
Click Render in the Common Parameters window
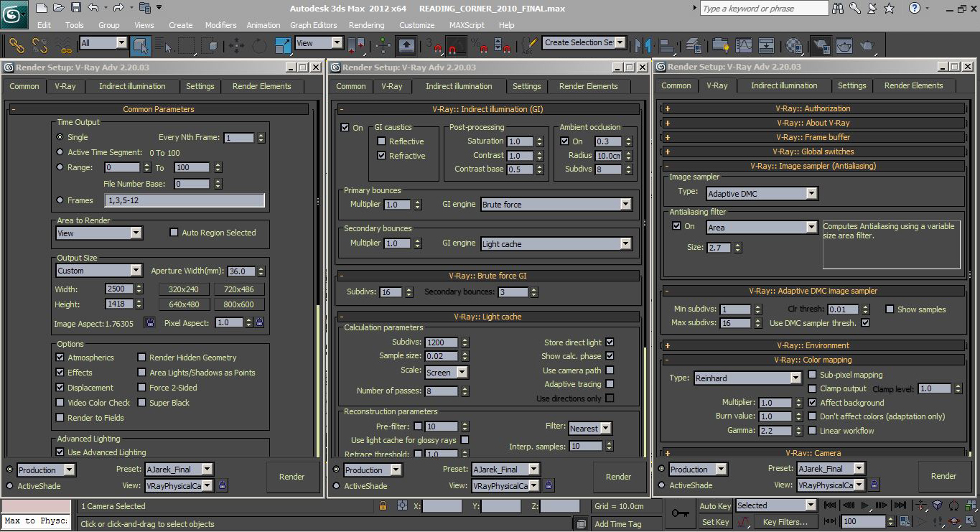(x=292, y=477)
